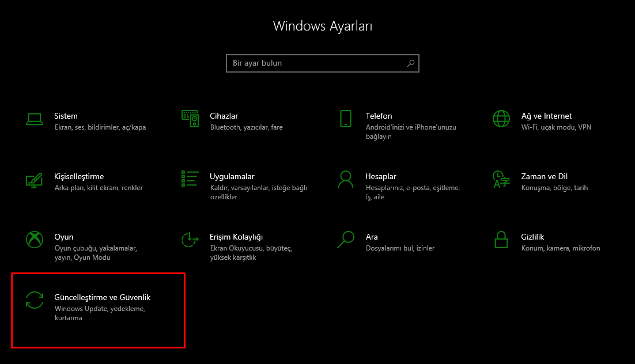This screenshot has height=364, width=635.
Task: Open Sistem settings title
Action: (x=66, y=116)
